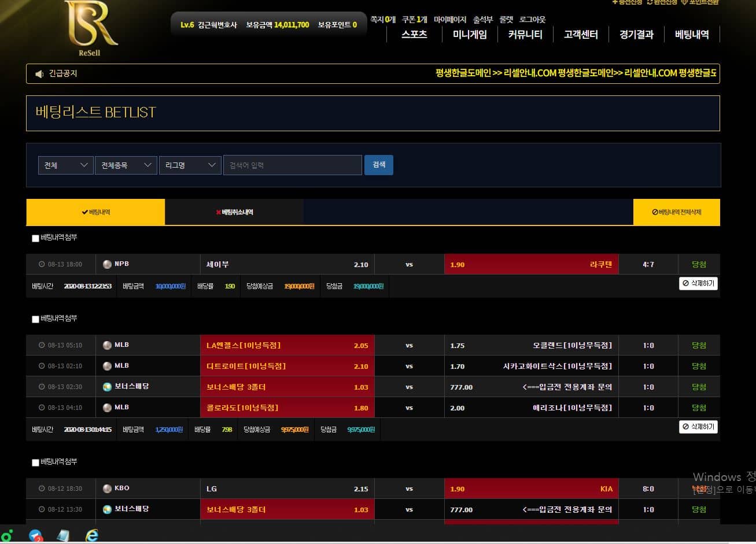Tick 베팅내역첨부 above the KBO bet
The width and height of the screenshot is (756, 544).
pyautogui.click(x=35, y=462)
